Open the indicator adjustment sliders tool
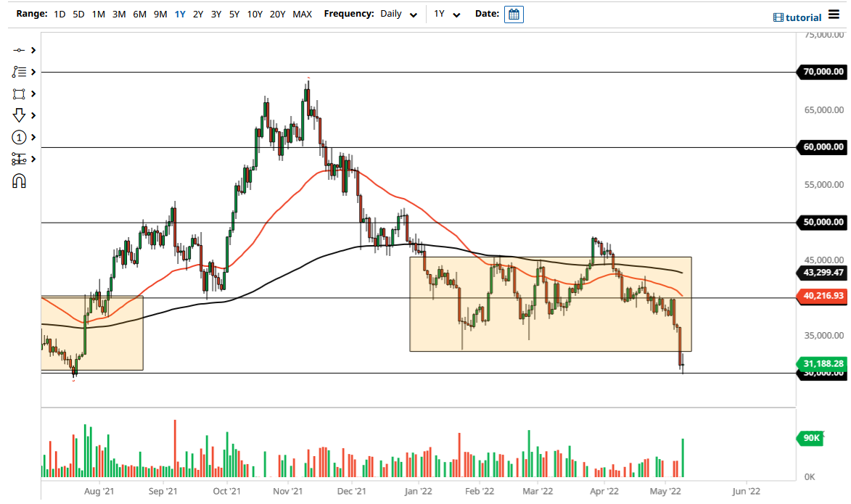Viewport: 851px width, 504px height. [20, 159]
